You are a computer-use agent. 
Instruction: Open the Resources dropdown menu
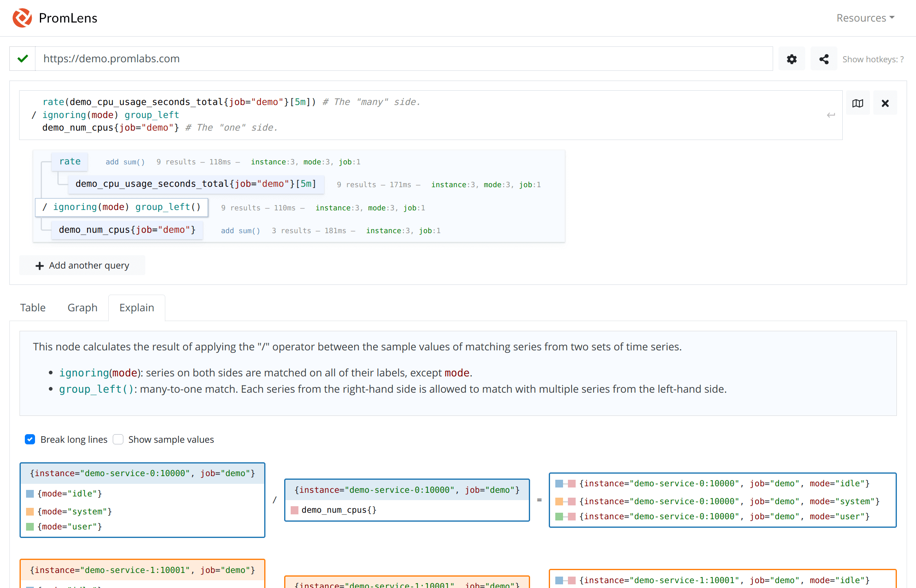866,18
